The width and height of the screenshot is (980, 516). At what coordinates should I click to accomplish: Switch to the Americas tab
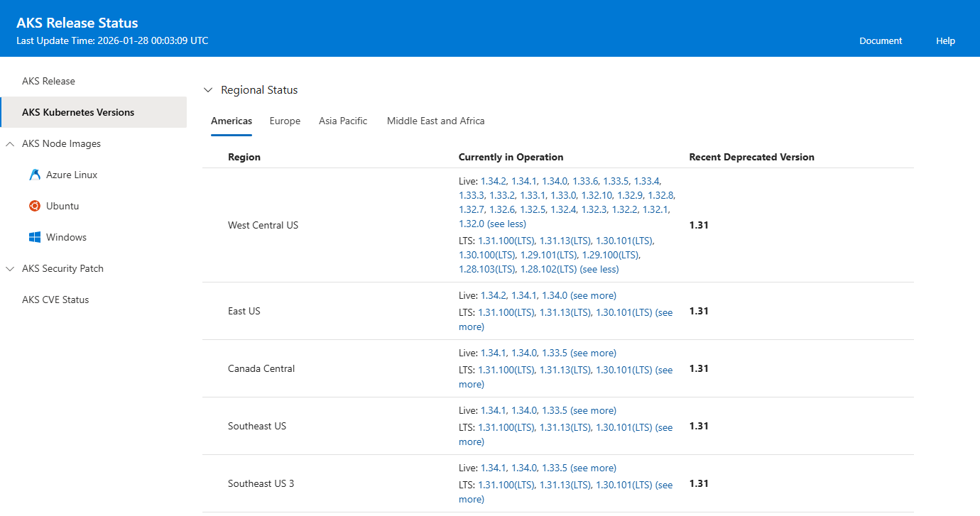click(x=232, y=121)
